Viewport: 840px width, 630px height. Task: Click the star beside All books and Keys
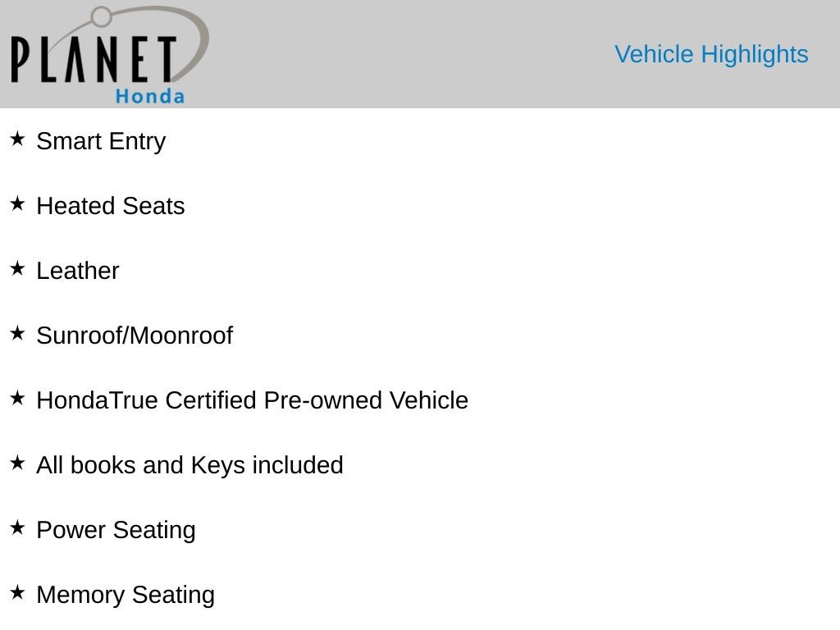point(17,463)
